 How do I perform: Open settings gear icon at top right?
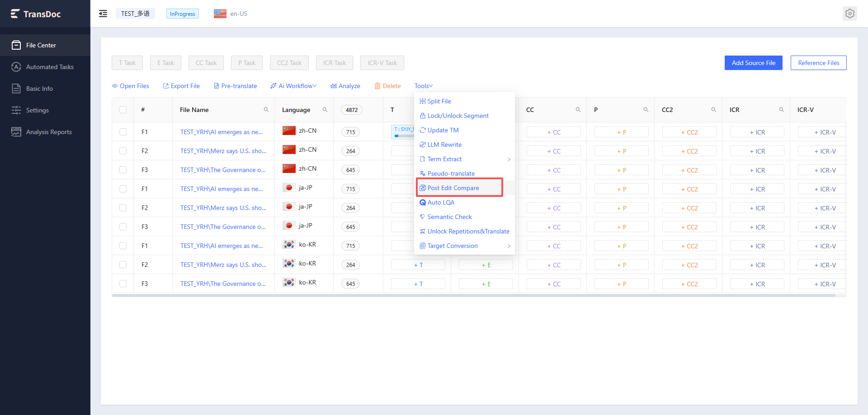pyautogui.click(x=850, y=14)
